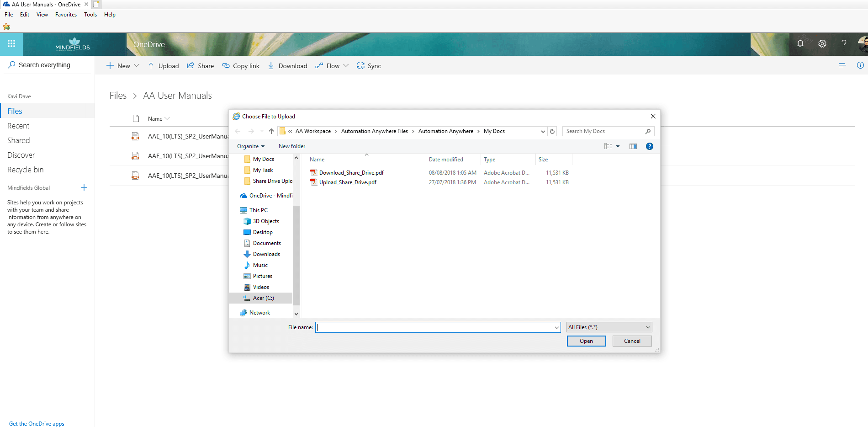This screenshot has height=427, width=868.
Task: Click the blue help icon in file dialog
Action: click(650, 146)
